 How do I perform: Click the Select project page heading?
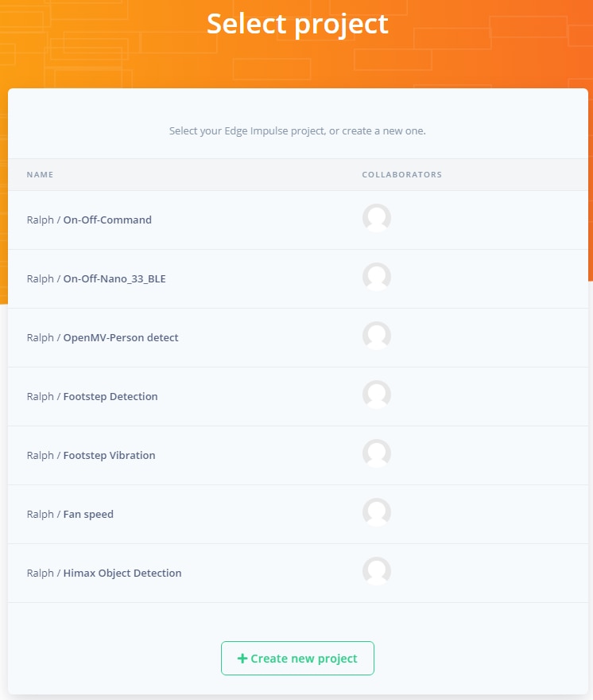(x=297, y=25)
